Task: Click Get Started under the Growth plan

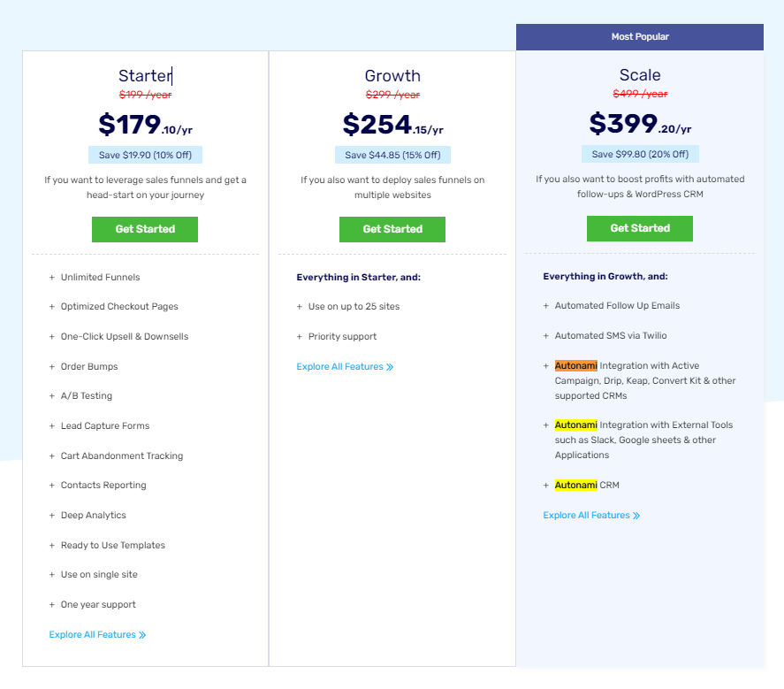Action: pyautogui.click(x=392, y=229)
